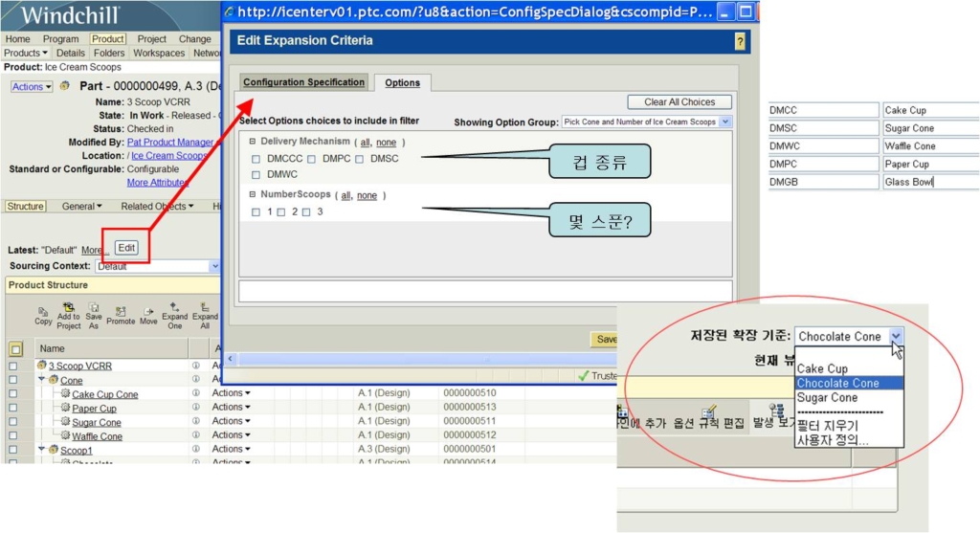Viewport: 980px width, 533px height.
Task: Click gear icon beside Paper Cup
Action: pos(65,408)
